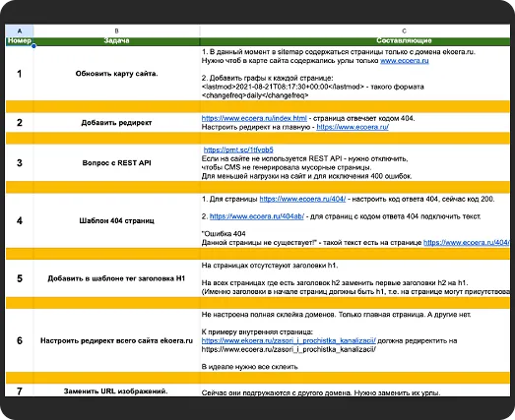
Task: Select cell 'Настроить редирект всего сайта ekoera.ru'
Action: click(x=116, y=340)
